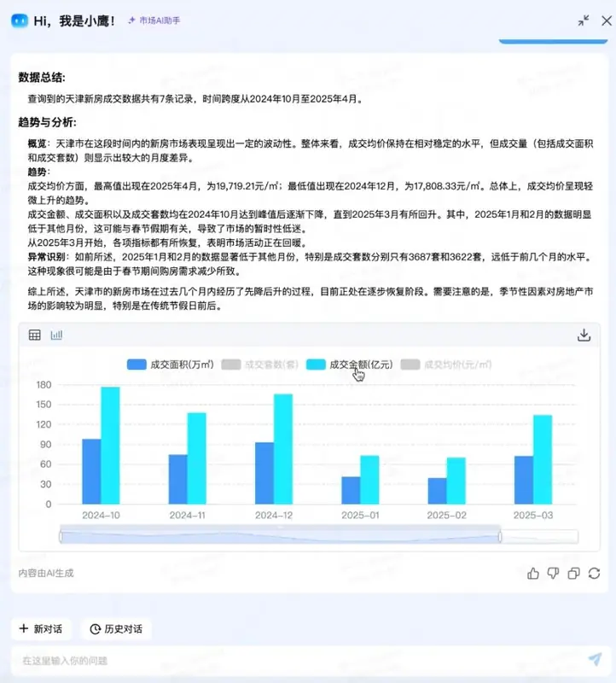Click the 2024-10 成交金额 cyan bar
This screenshot has height=683, width=616.
[x=110, y=446]
